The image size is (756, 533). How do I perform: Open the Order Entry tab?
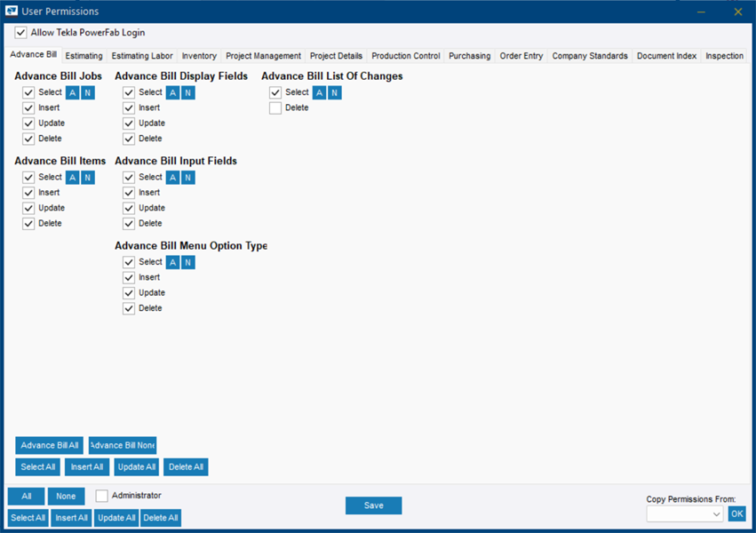click(x=521, y=56)
